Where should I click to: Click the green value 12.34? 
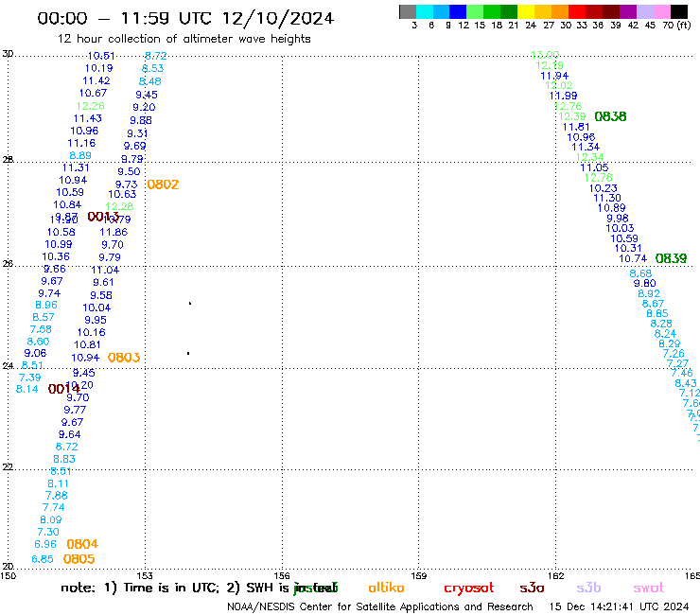click(589, 157)
